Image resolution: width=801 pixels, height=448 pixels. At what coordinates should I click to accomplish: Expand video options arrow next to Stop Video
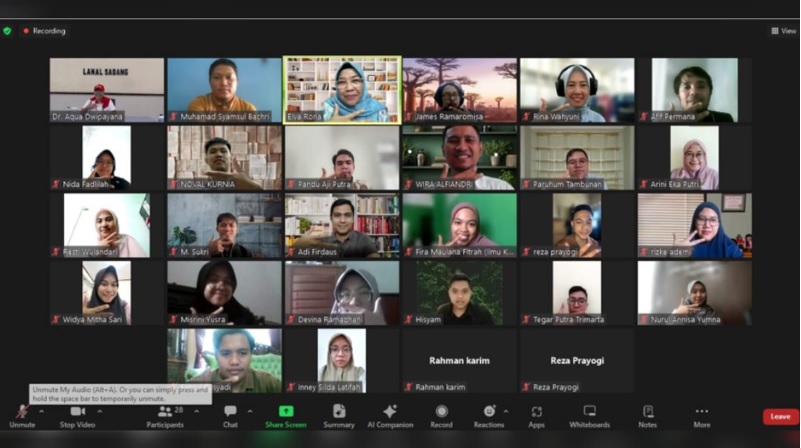pos(98,411)
